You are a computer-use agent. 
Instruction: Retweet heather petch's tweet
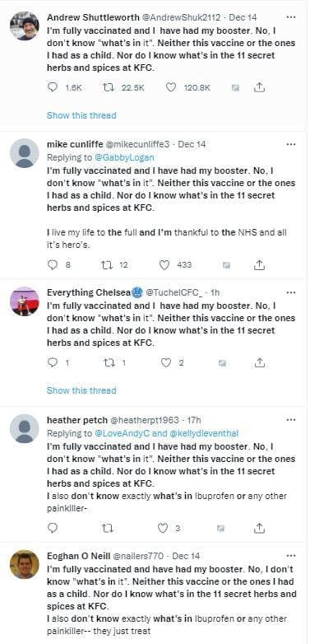click(107, 528)
